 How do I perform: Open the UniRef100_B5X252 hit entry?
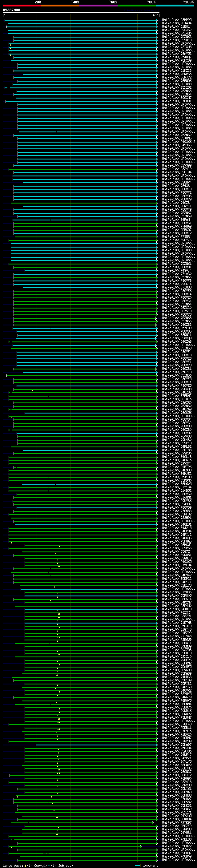(176, 88)
